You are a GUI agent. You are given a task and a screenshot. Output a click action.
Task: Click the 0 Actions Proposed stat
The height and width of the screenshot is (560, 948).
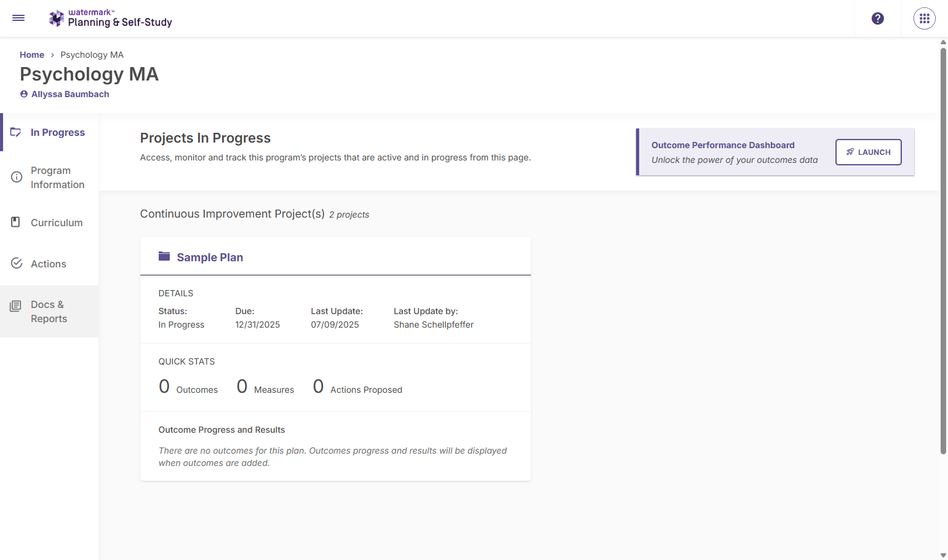click(x=357, y=387)
